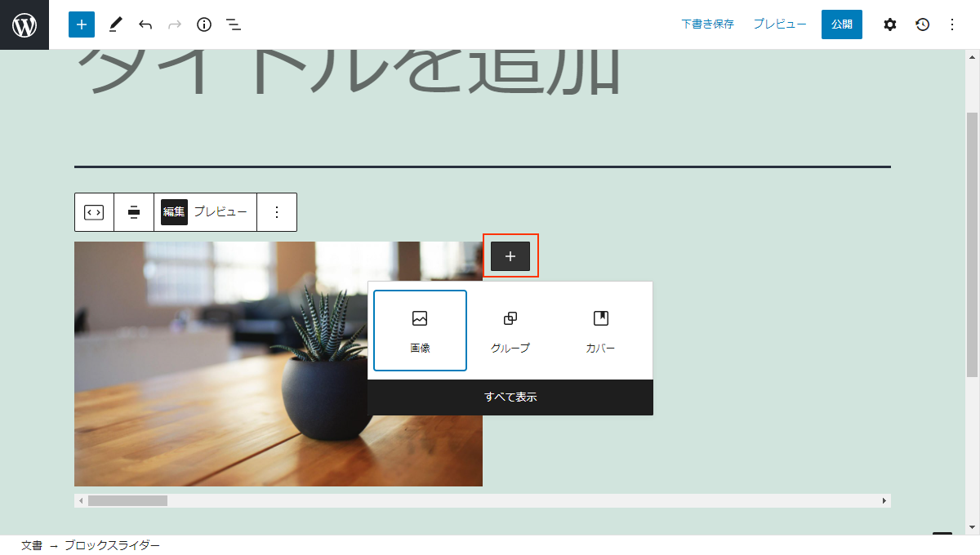Screen dimensions: 980x555
Task: Click 下書き保存 to save draft
Action: [708, 24]
